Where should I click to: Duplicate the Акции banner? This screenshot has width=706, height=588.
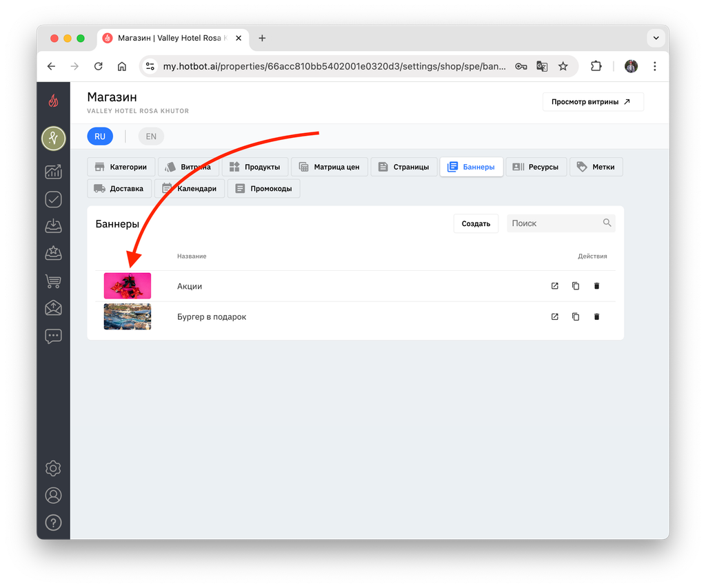[576, 286]
